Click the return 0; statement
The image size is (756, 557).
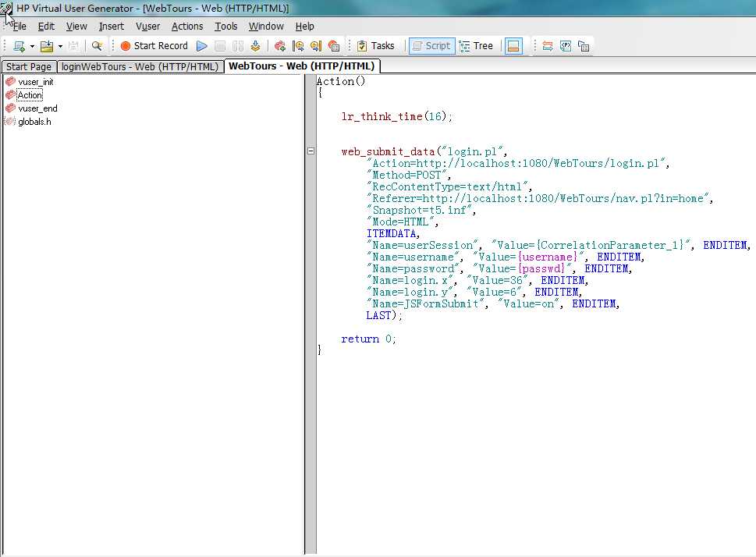tap(368, 339)
